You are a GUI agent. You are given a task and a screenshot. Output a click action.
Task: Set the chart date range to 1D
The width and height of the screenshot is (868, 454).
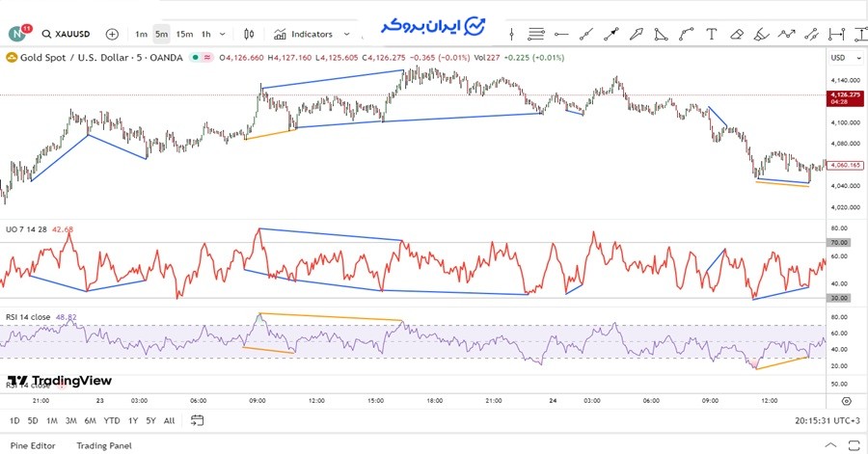click(x=14, y=420)
